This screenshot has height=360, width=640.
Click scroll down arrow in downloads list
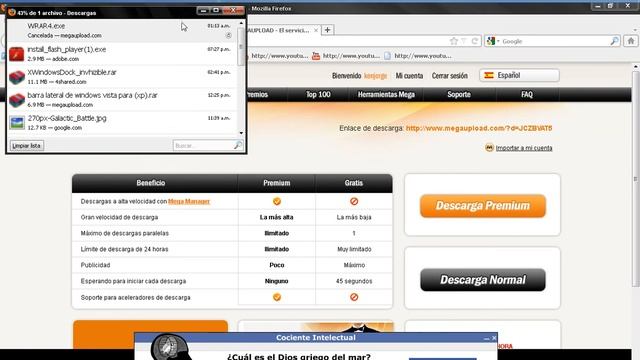pyautogui.click(x=241, y=133)
